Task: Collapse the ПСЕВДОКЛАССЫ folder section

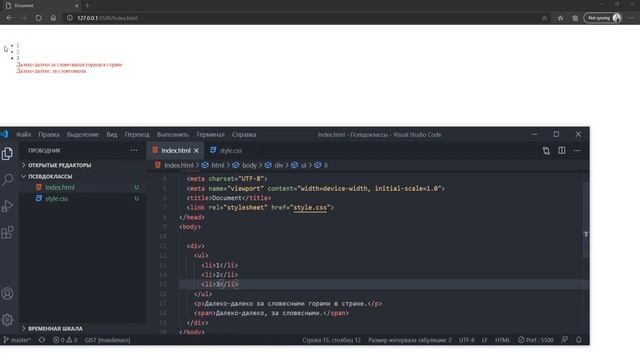Action: (x=50, y=176)
